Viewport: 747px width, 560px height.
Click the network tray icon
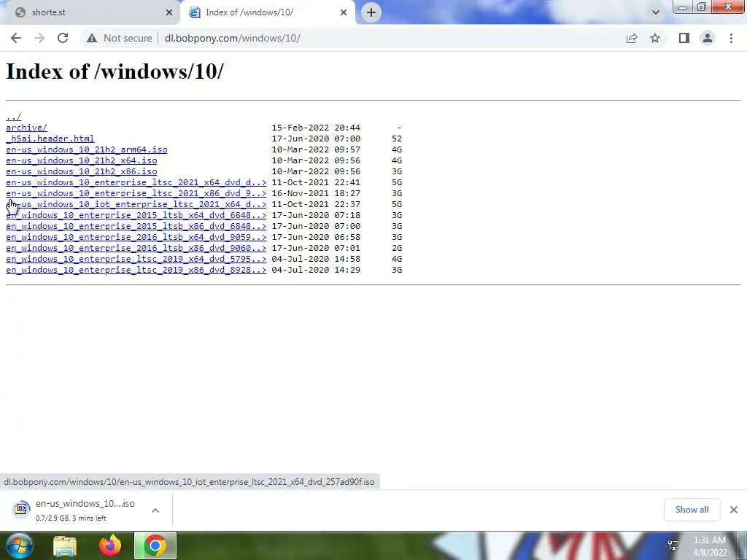click(673, 545)
